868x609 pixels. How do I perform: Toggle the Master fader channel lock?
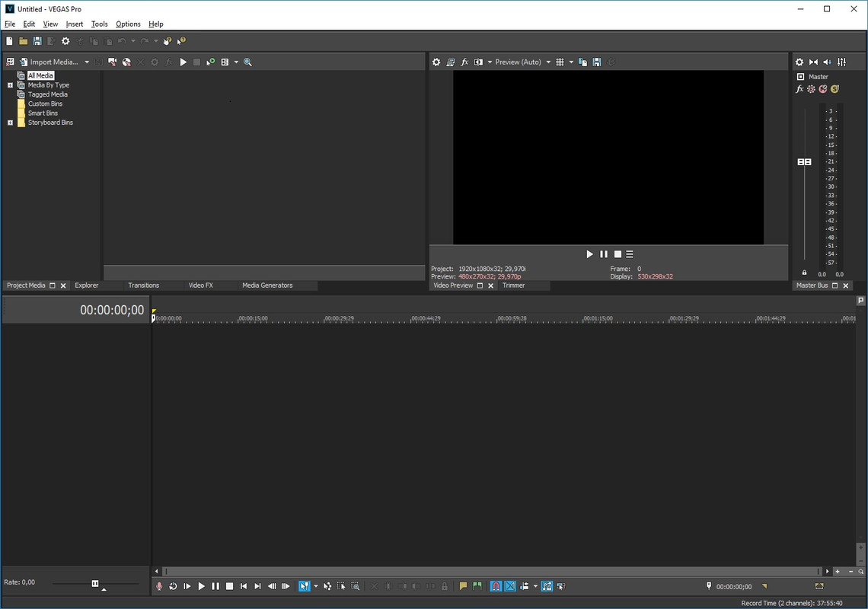[804, 273]
